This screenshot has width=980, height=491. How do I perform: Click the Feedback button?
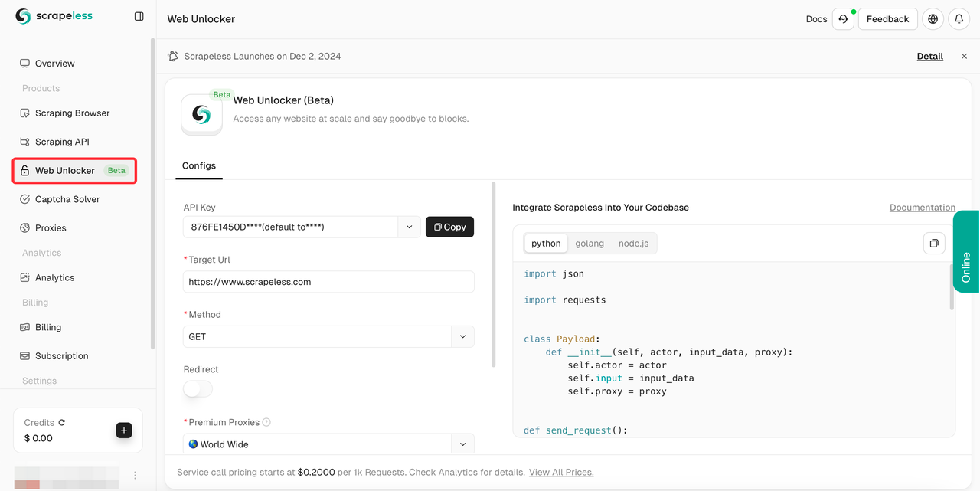click(887, 19)
